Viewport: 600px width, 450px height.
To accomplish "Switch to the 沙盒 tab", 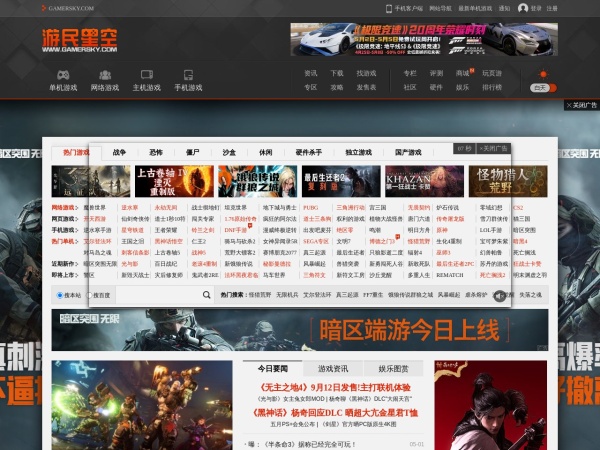I will (229, 152).
